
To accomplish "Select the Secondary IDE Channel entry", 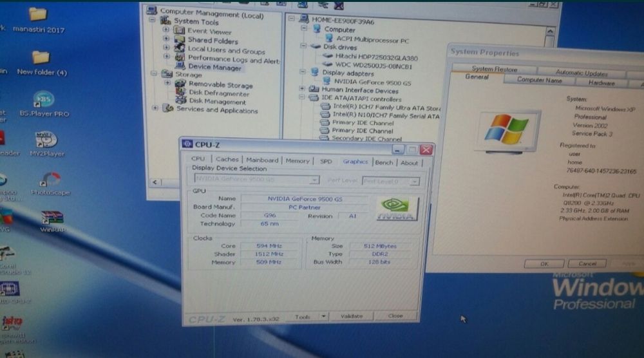I will [x=366, y=139].
